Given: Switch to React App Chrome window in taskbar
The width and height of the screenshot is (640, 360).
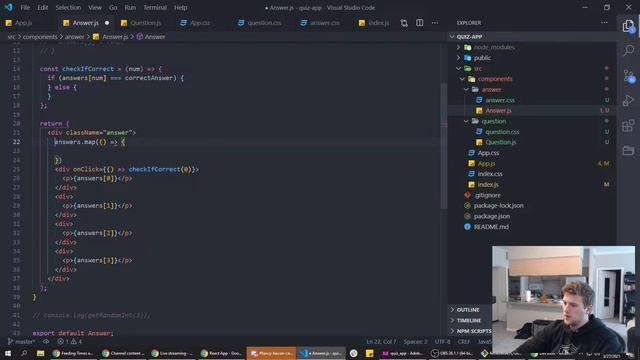Looking at the screenshot, I should coord(222,353).
